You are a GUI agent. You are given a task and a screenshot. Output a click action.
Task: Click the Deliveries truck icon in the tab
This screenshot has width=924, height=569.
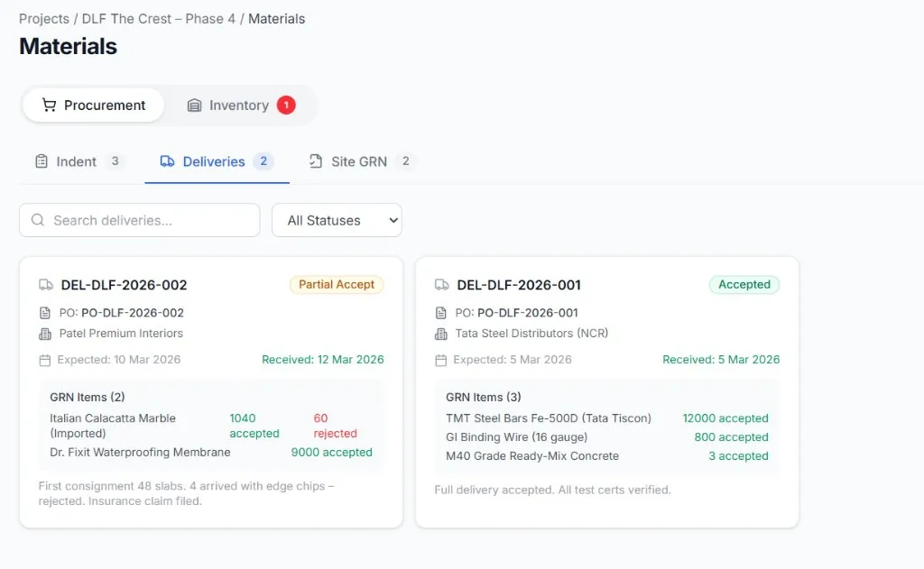167,161
